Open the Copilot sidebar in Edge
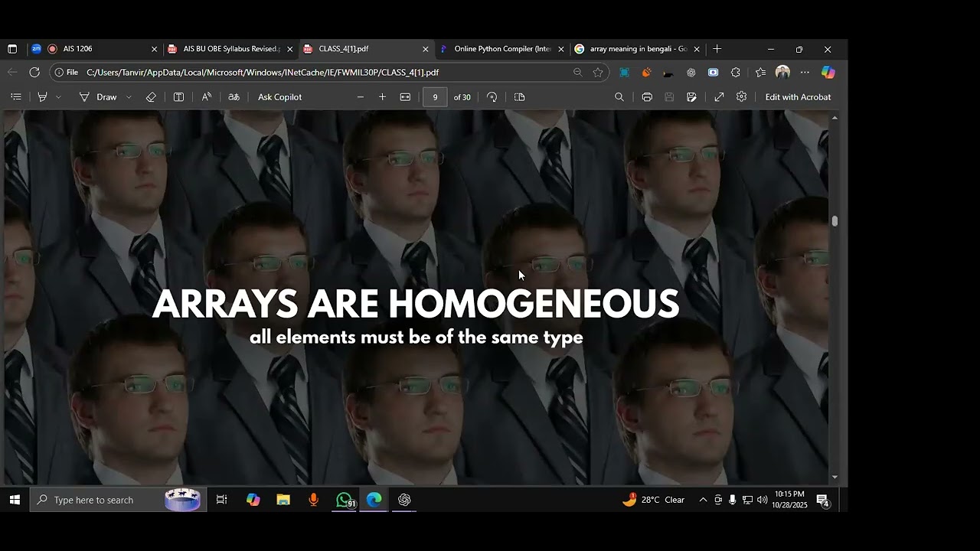The height and width of the screenshot is (551, 980). point(828,72)
